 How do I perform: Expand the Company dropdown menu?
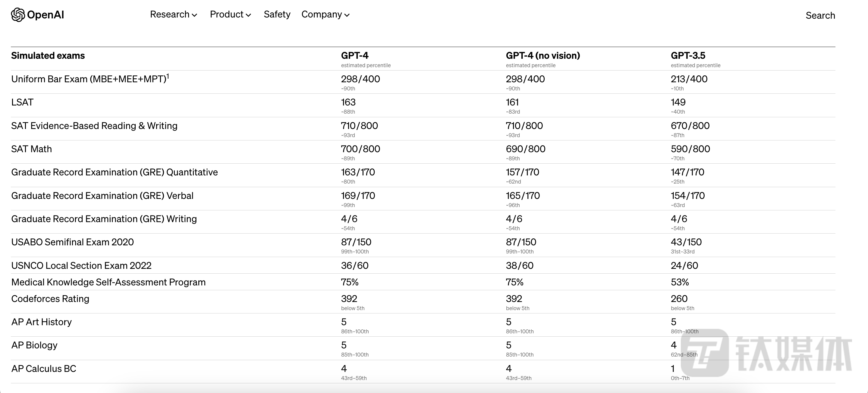tap(325, 14)
